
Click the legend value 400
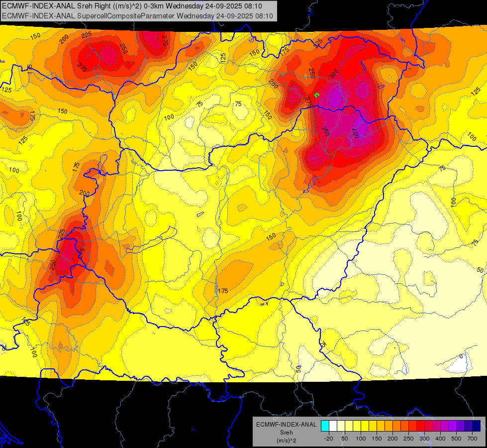coord(440,439)
